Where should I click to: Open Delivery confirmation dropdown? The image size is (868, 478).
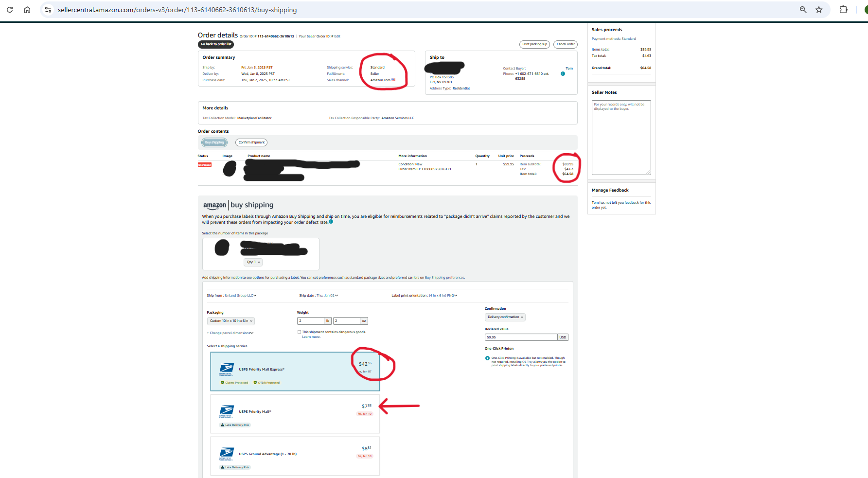pyautogui.click(x=505, y=317)
